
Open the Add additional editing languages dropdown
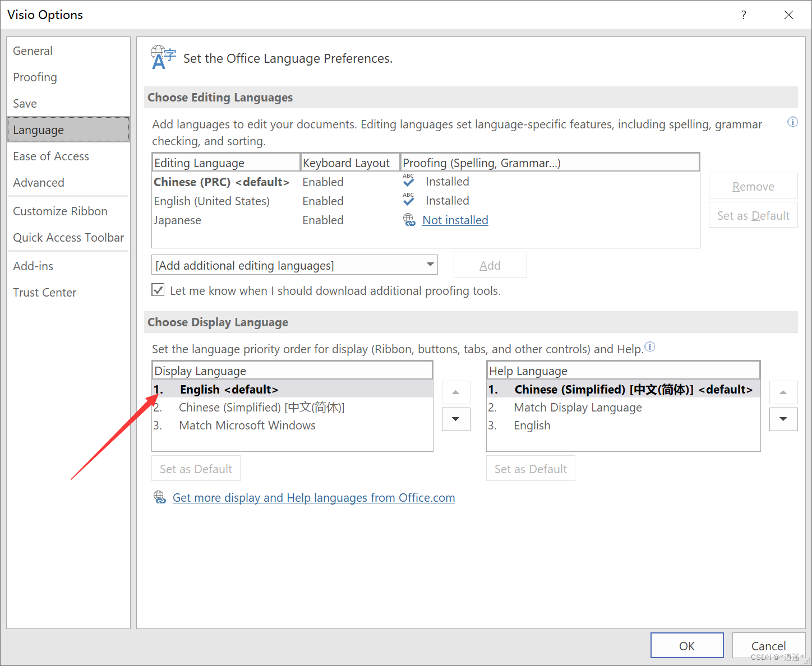click(x=294, y=265)
